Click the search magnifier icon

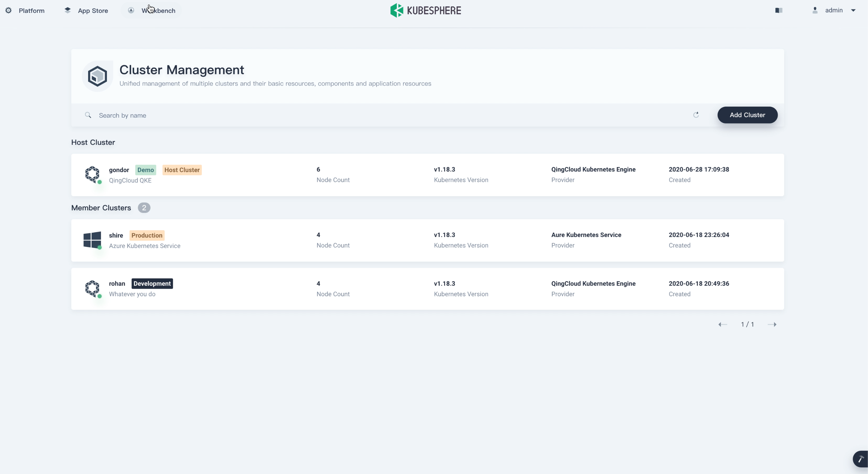coord(88,115)
